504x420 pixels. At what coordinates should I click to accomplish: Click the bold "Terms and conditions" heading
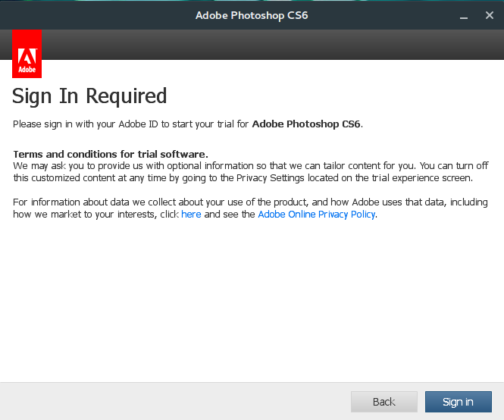pos(111,154)
